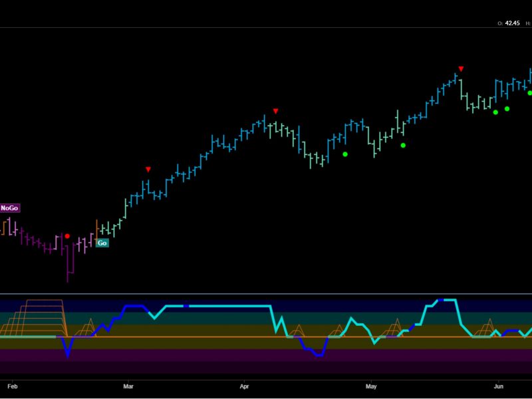Click the right green dot of the pair near June

click(x=507, y=109)
